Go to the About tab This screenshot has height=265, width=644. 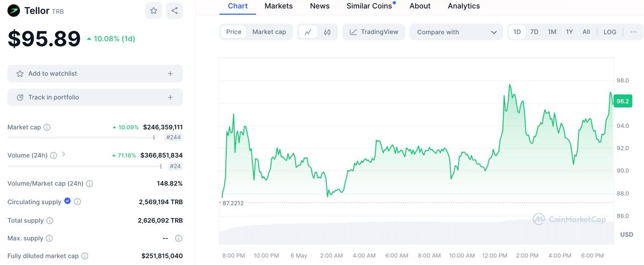point(420,6)
